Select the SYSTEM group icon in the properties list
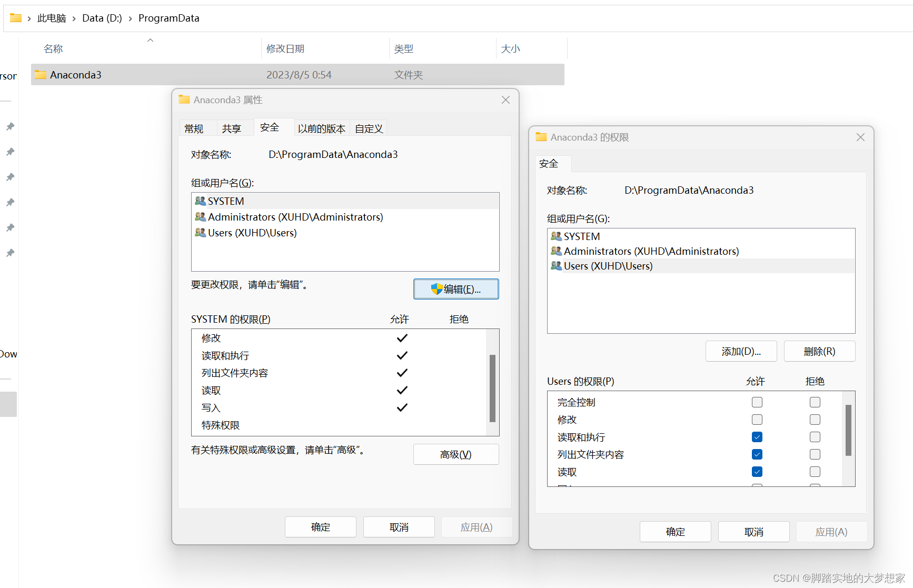Viewport: 913px width, 588px height. coord(200,201)
